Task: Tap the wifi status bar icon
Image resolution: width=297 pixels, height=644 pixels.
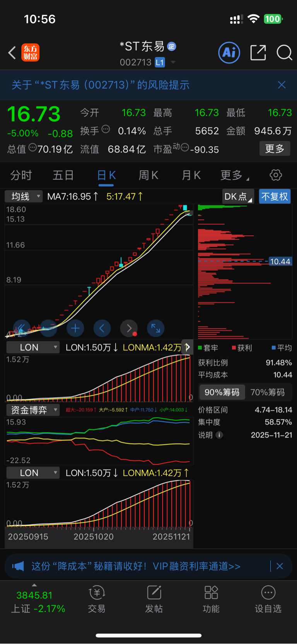Action: (253, 19)
